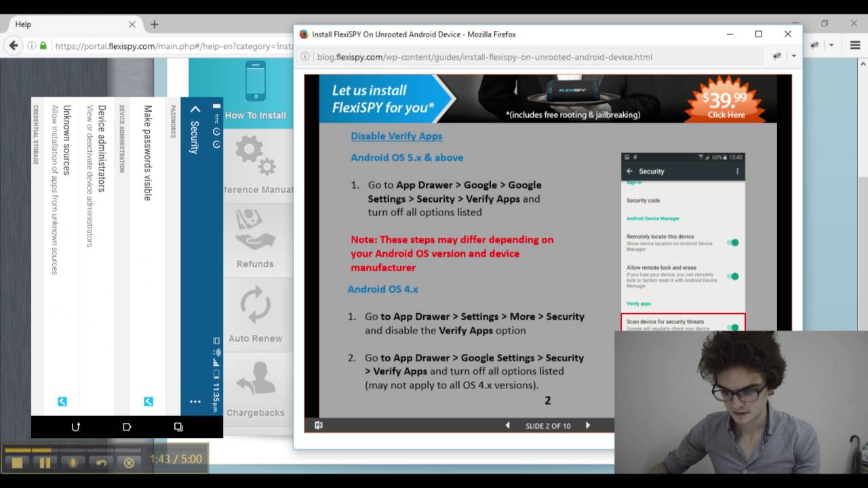The height and width of the screenshot is (488, 868).
Task: Toggle the Make passwords visible checkbox
Action: click(x=149, y=401)
